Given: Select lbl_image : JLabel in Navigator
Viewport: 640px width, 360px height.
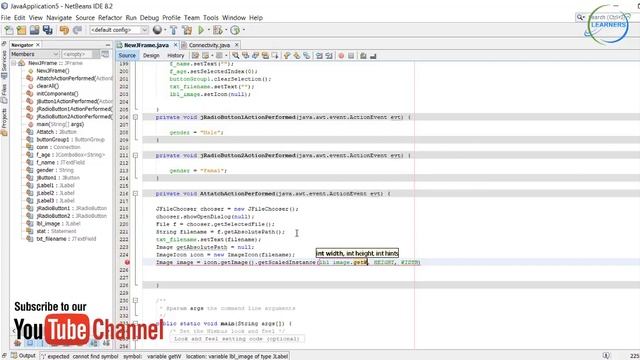Looking at the screenshot, I should 58,224.
